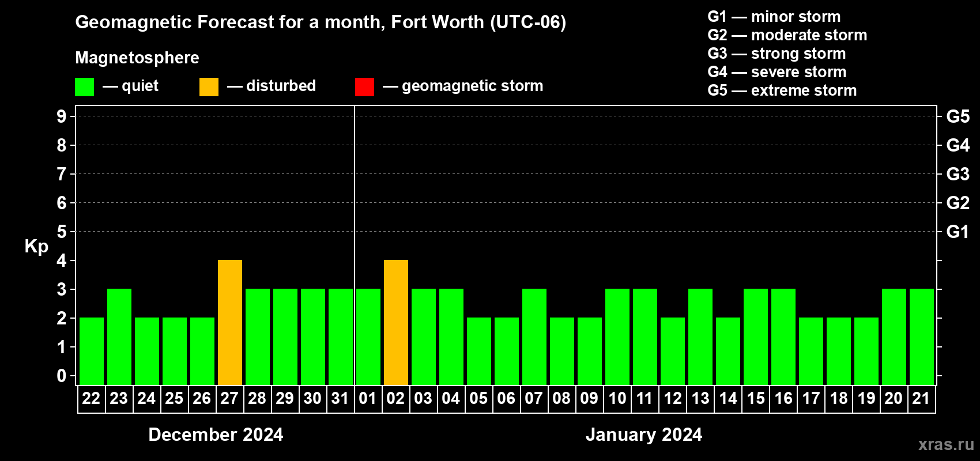Click the date label 25 on the axis
This screenshot has height=461, width=980.
pos(174,399)
